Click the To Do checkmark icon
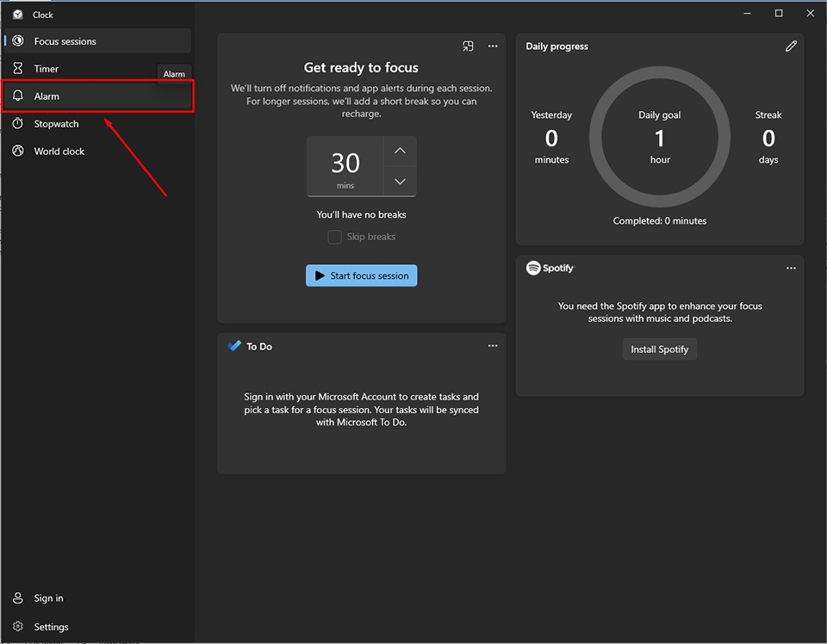The width and height of the screenshot is (827, 644). coord(234,346)
